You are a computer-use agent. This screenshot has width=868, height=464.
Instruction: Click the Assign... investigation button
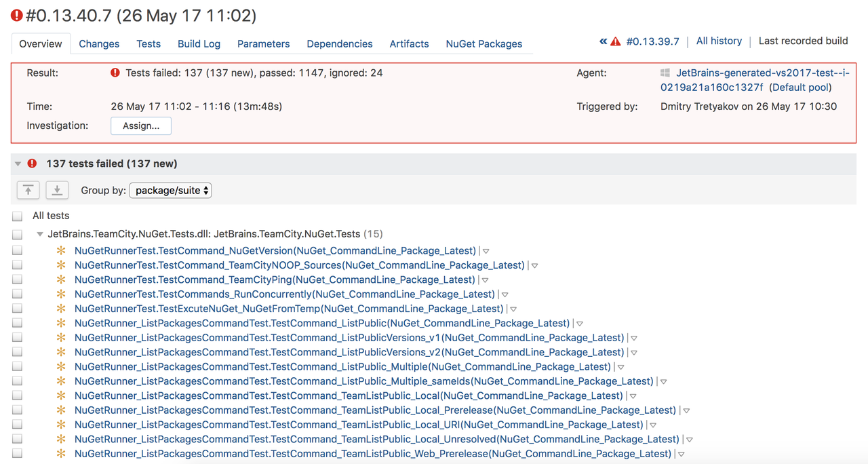141,125
